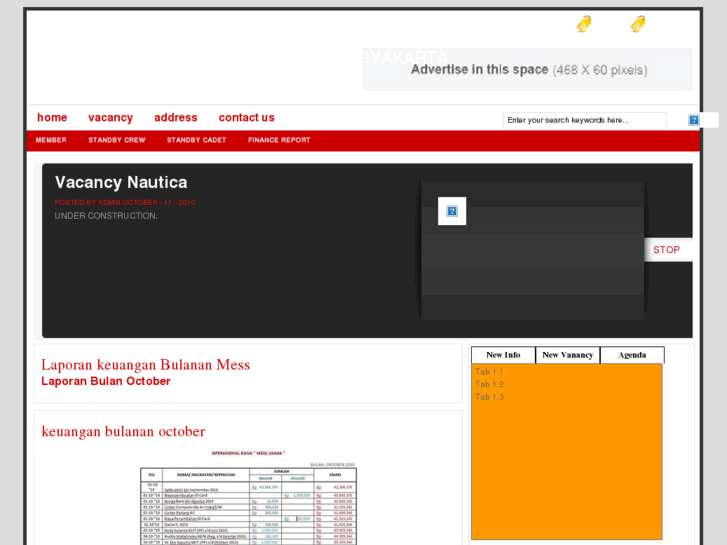Switch to the New Vanancy tab
Image resolution: width=727 pixels, height=545 pixels.
(567, 355)
